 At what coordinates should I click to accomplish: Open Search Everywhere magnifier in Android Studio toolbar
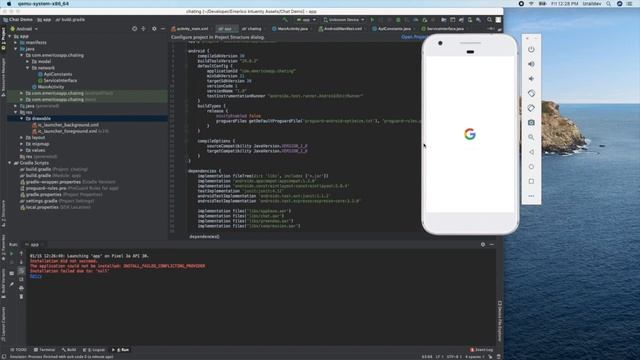(489, 20)
